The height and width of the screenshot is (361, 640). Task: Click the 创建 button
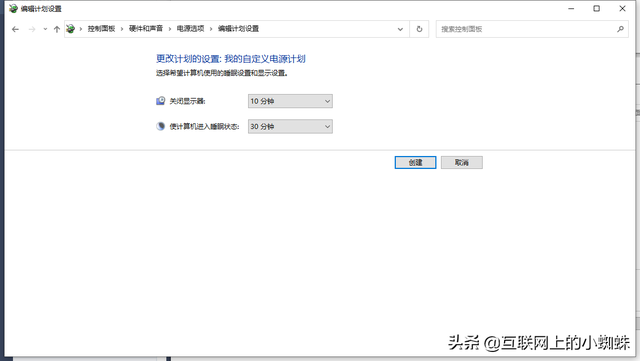pos(415,163)
